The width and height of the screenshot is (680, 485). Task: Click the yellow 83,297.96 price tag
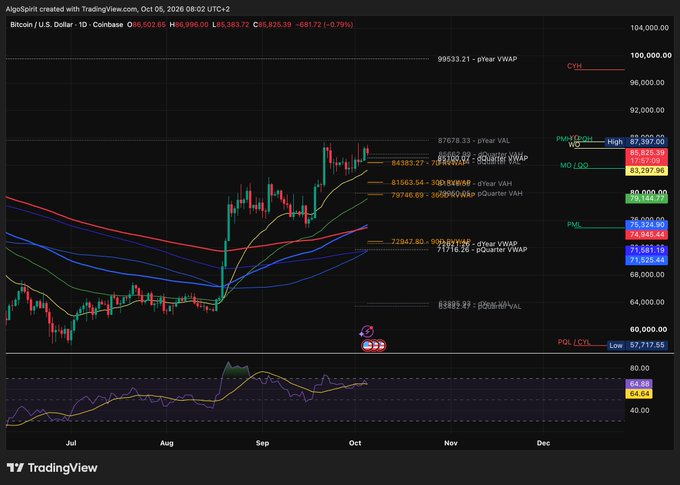click(x=646, y=171)
